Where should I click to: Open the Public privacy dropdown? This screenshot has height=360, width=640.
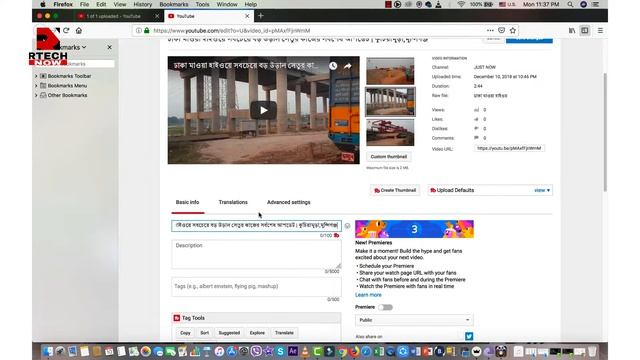414,320
